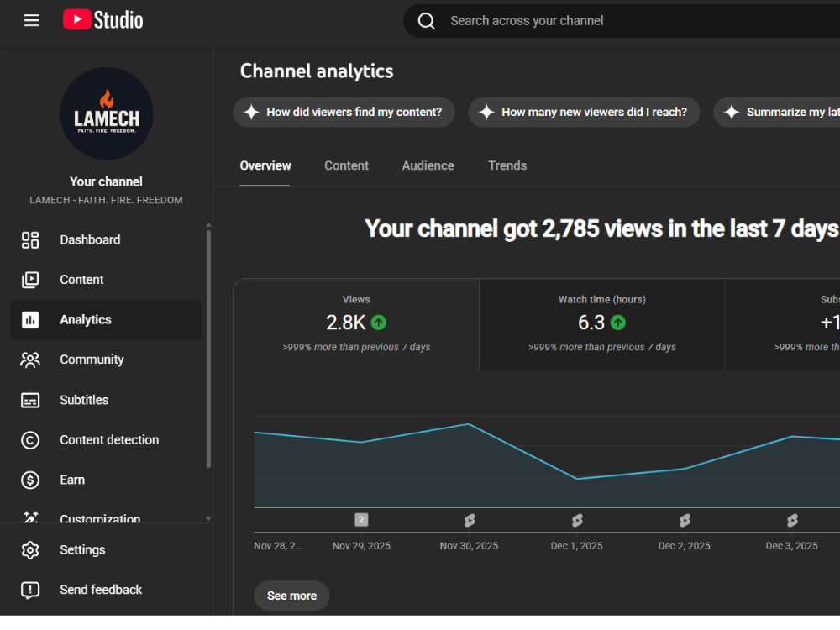Click the Analytics bar chart icon
The height and width of the screenshot is (630, 840).
(30, 320)
